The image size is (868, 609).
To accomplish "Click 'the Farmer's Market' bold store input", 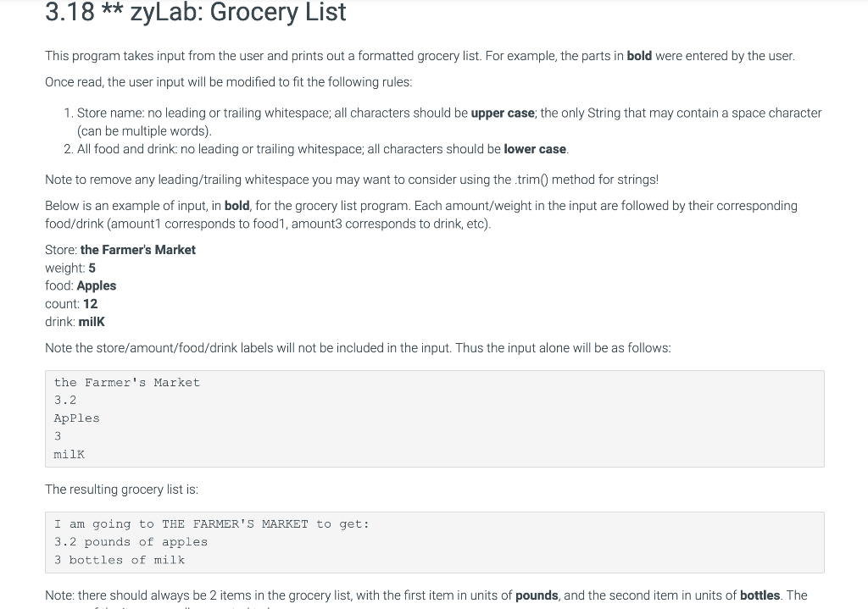I will click(138, 250).
